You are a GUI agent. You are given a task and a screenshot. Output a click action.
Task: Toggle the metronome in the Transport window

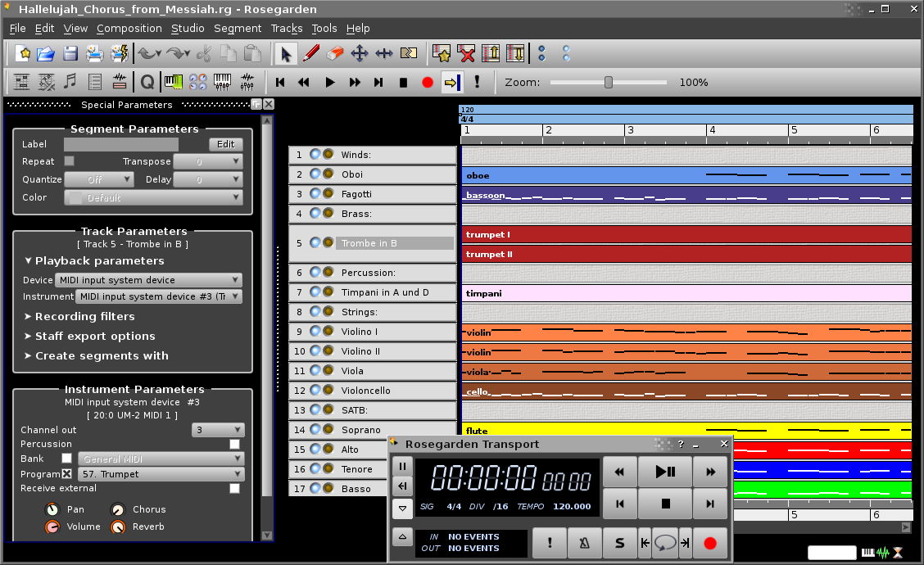click(584, 543)
